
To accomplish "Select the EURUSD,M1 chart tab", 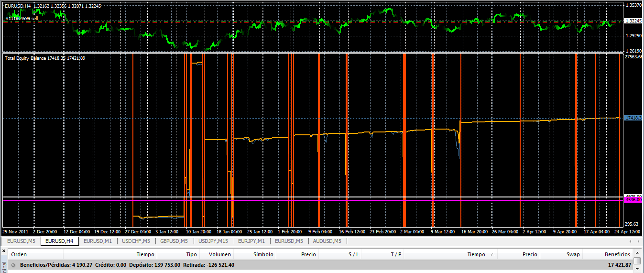I will coord(98,241).
